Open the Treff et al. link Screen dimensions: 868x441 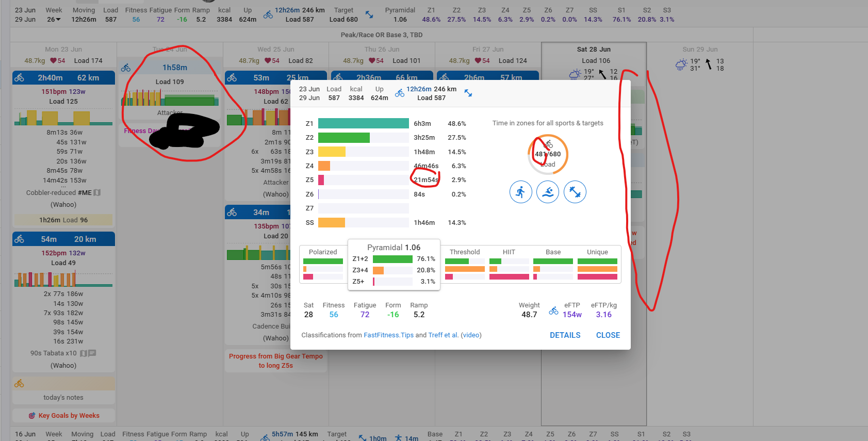point(443,335)
